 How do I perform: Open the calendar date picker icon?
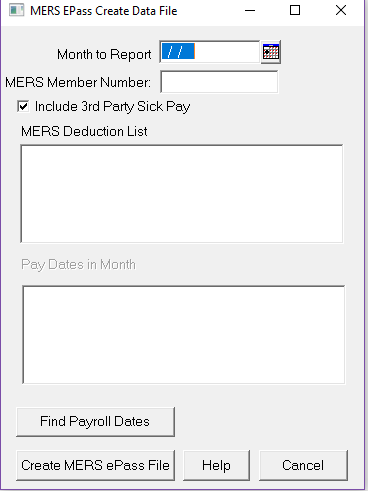pos(271,52)
